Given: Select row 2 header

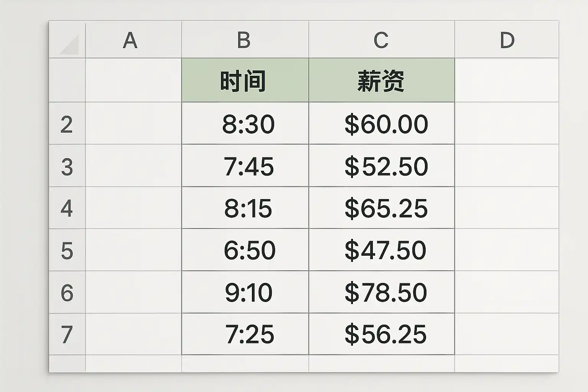Looking at the screenshot, I should click(67, 124).
